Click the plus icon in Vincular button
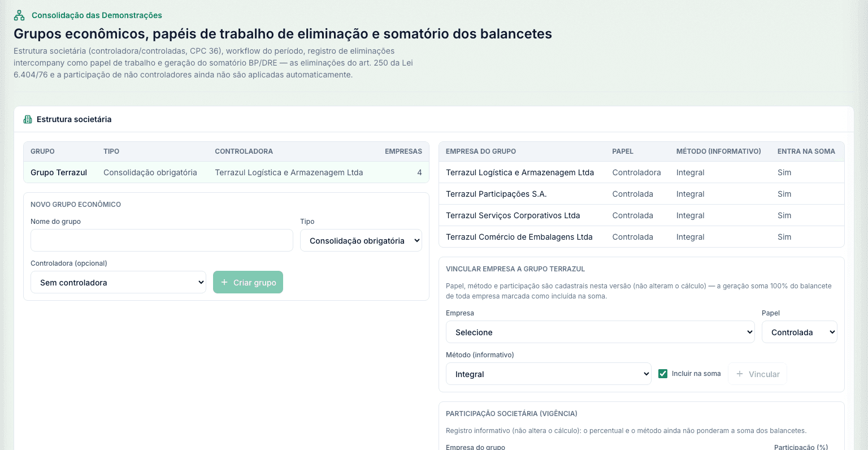This screenshot has height=450, width=868. (x=740, y=374)
